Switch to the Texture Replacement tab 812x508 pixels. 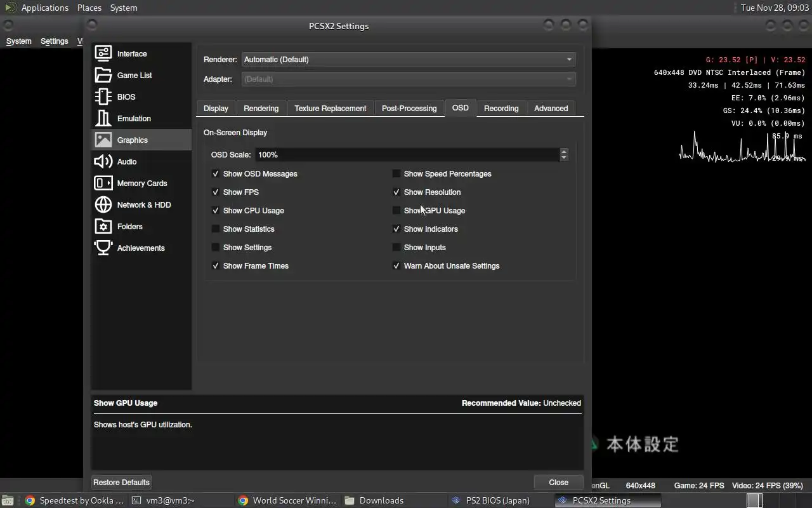point(330,108)
